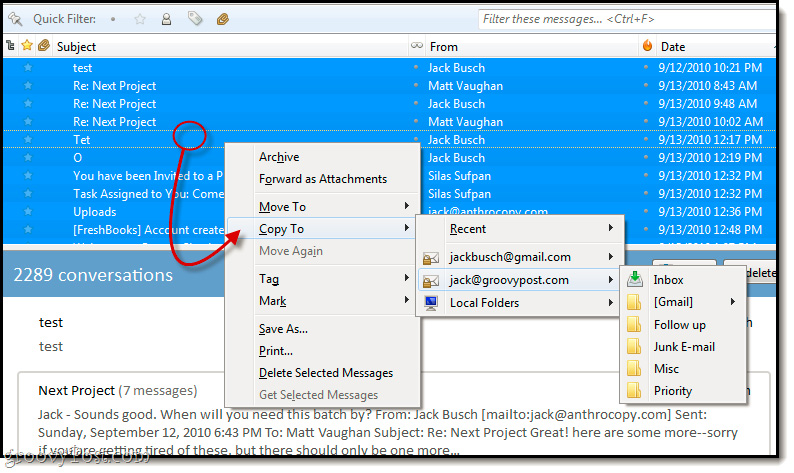The height and width of the screenshot is (473, 794).
Task: Sort by the attachment column header
Action: tap(44, 46)
